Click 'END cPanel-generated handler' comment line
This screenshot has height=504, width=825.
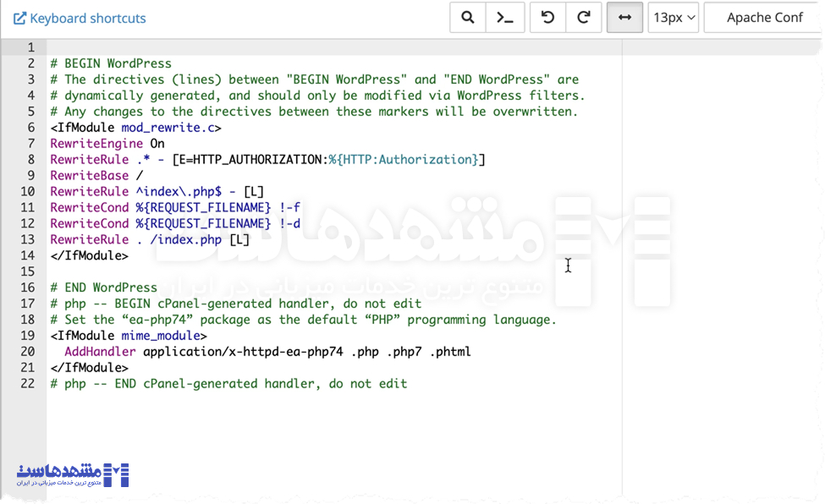coord(228,384)
